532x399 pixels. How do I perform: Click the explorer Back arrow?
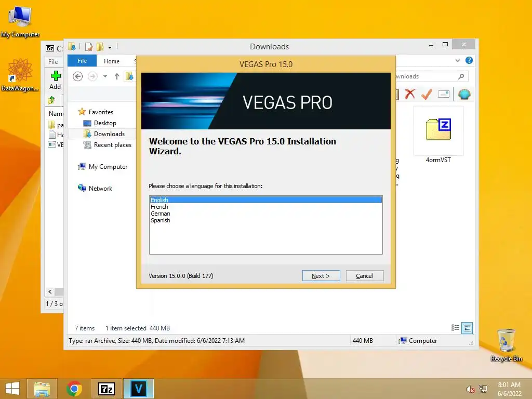pos(78,76)
